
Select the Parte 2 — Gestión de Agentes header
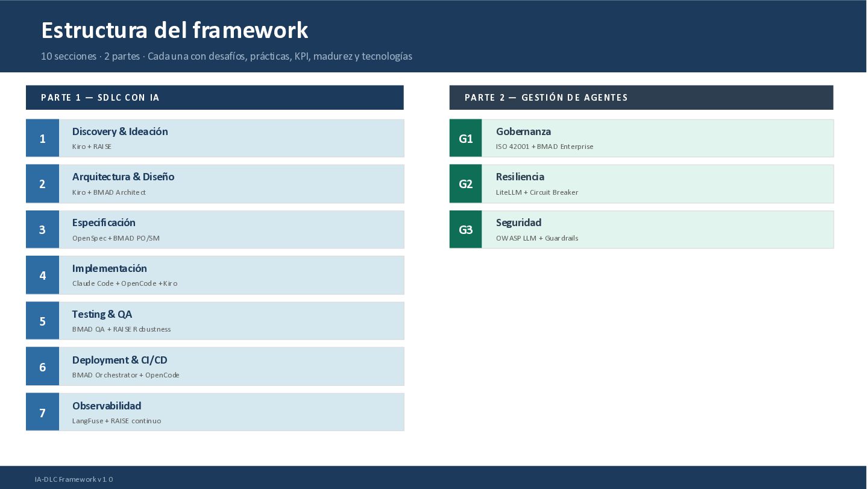click(641, 98)
